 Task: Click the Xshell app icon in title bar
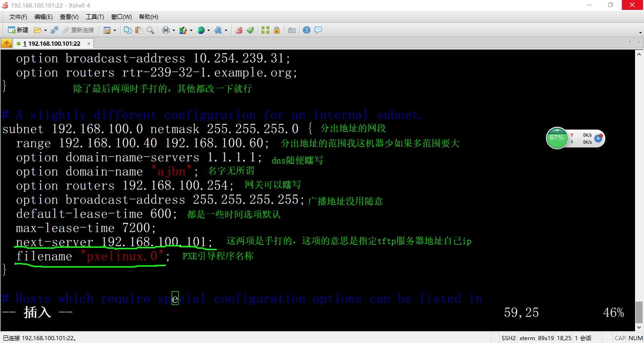tap(5, 5)
